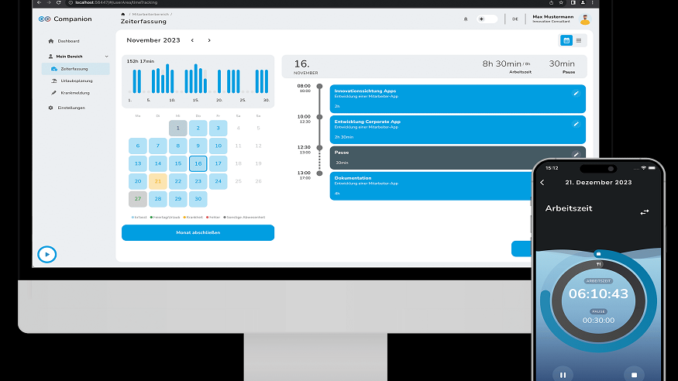Go to previous month arrow
Image resolution: width=678 pixels, height=381 pixels.
tap(192, 40)
